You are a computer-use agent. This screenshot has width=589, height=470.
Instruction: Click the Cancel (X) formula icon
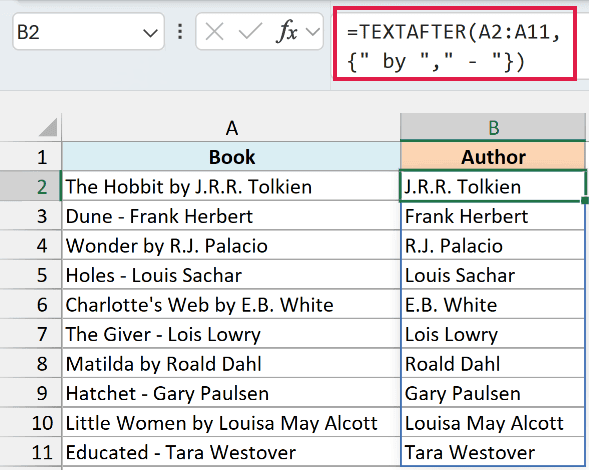[214, 32]
